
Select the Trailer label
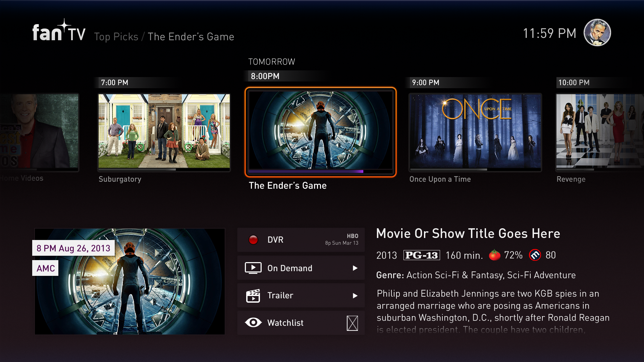click(280, 296)
